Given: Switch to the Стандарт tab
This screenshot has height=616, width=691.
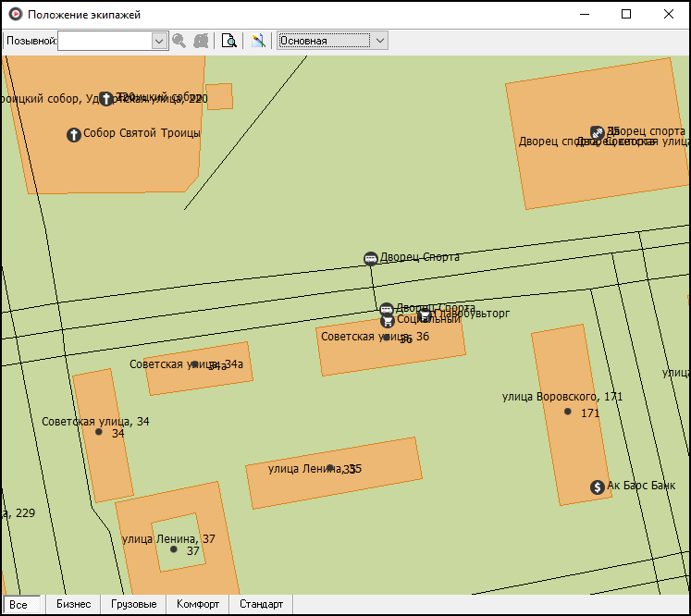Looking at the screenshot, I should pyautogui.click(x=261, y=604).
